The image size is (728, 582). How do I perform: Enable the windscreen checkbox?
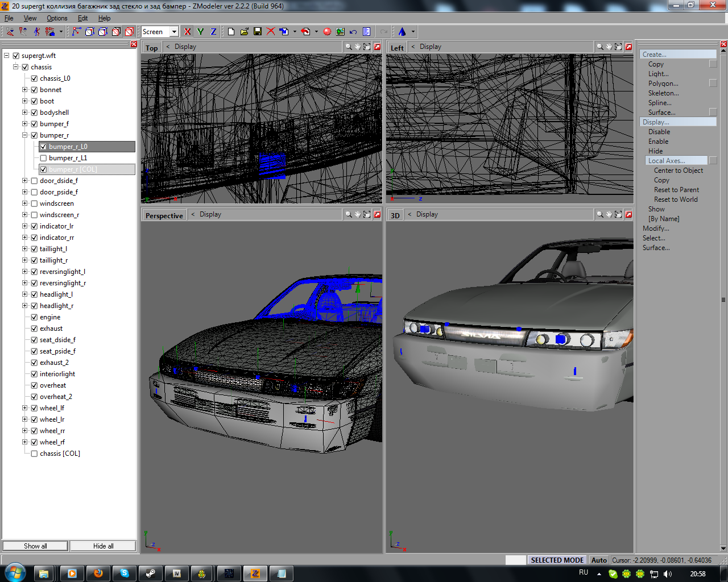[34, 203]
